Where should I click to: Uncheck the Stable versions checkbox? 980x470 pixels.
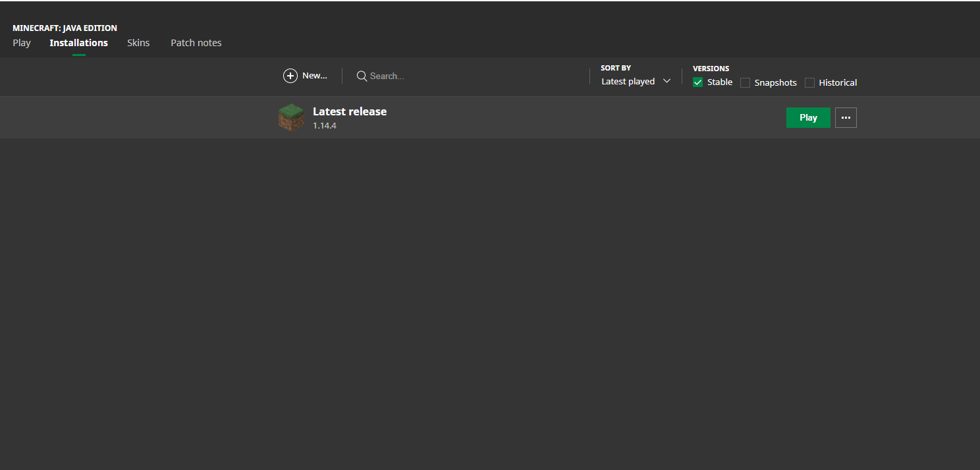(698, 82)
